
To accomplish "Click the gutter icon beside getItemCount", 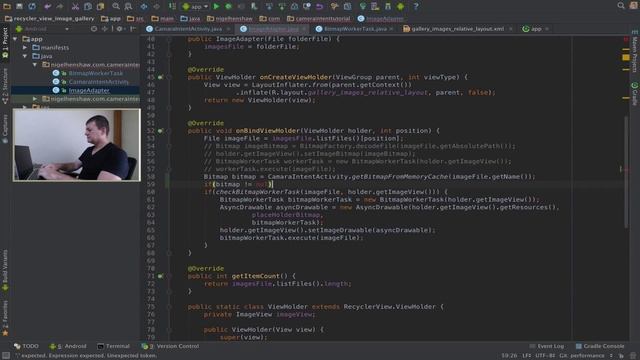I will point(160,276).
